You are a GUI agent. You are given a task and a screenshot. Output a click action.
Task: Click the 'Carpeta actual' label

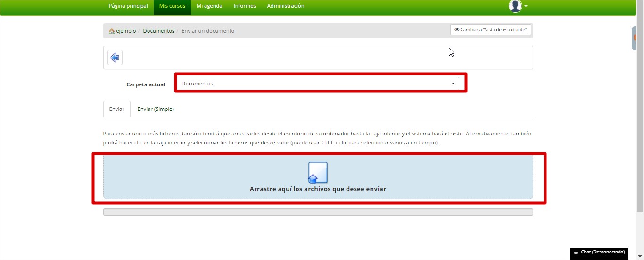146,84
